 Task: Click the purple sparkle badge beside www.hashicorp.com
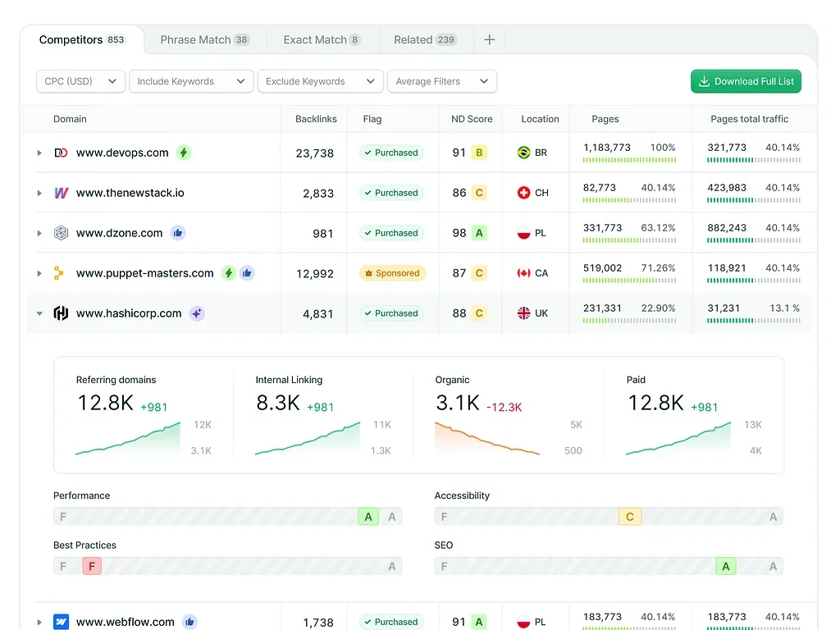[x=197, y=313]
